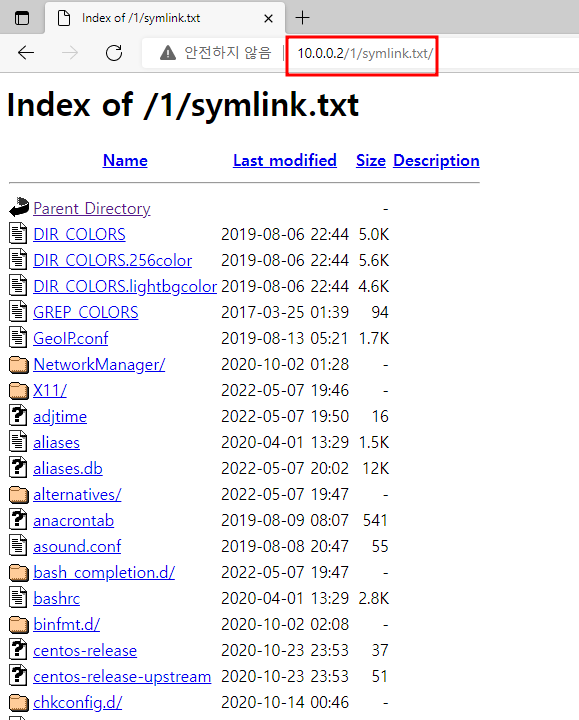Viewport: 579px width, 720px height.
Task: Click the date 2017-03-25 01:39 for GREP_COLORS
Action: pyautogui.click(x=285, y=312)
